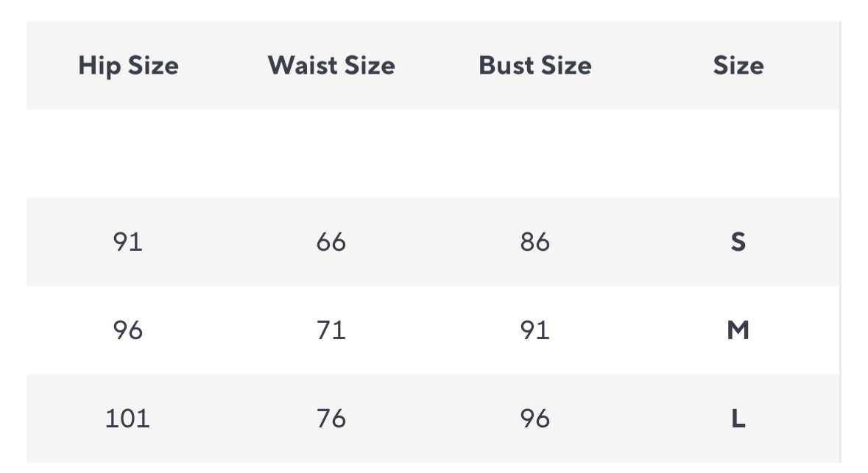868x473 pixels.
Task: Click the empty cell under Size header
Action: pos(738,153)
